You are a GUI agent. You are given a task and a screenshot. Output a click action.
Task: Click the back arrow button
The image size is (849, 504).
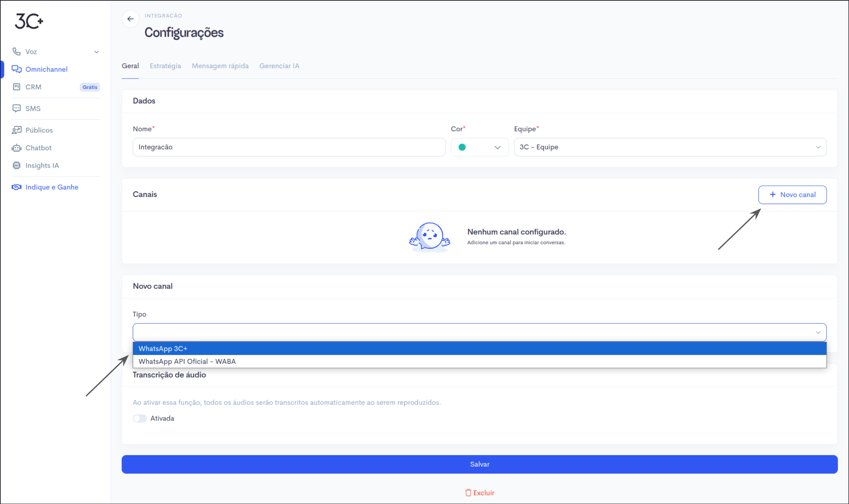point(130,19)
